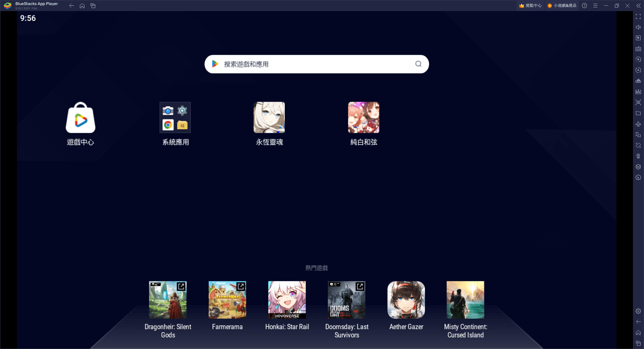Open the hamburger menu in title bar
Image resolution: width=644 pixels, height=349 pixels.
(x=595, y=6)
